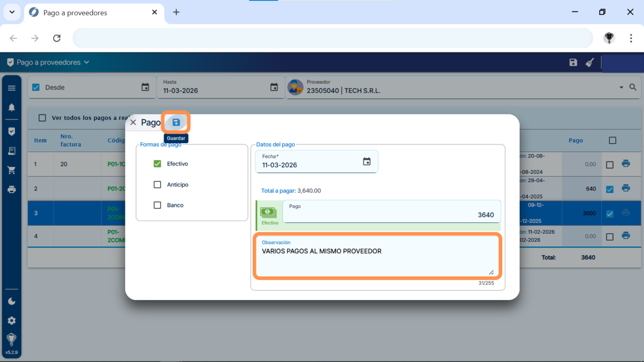
Task: Open settings gear in sidebar
Action: [x=11, y=320]
